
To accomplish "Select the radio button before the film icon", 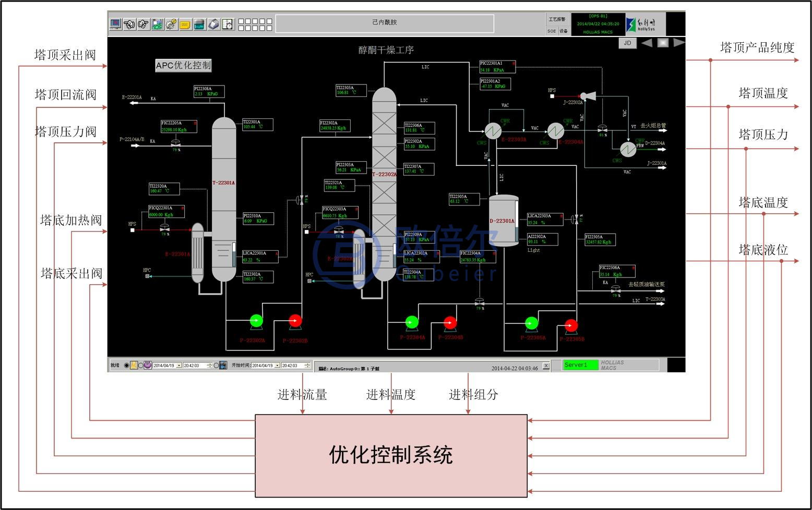I will (216, 366).
